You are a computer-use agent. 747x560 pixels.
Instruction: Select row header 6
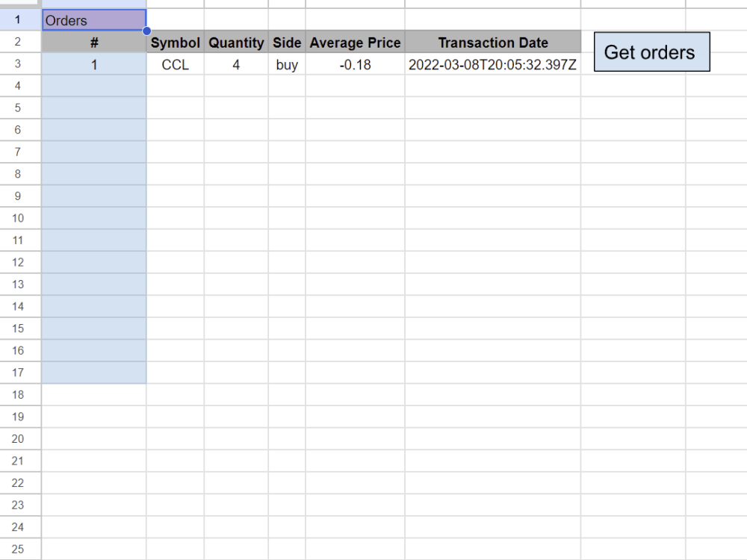click(20, 130)
